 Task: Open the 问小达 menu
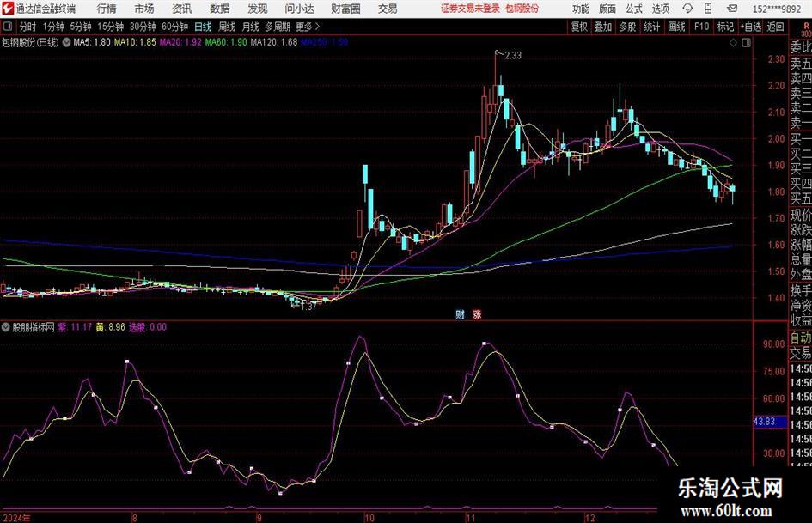coord(299,9)
